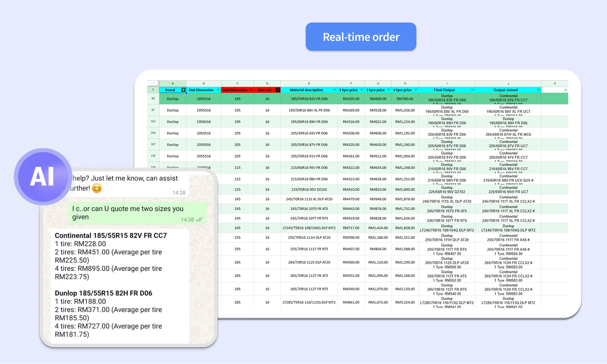Click the smiling emoji in the chat

pyautogui.click(x=97, y=188)
